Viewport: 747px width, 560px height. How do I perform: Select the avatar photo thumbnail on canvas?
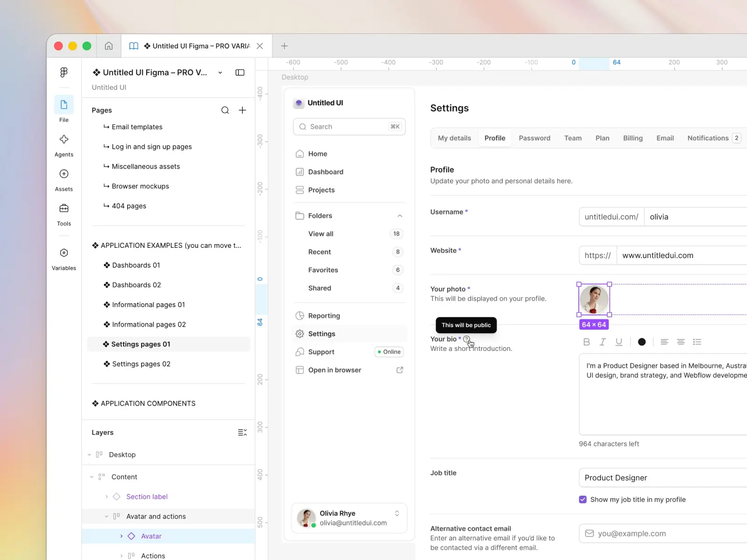[594, 300]
